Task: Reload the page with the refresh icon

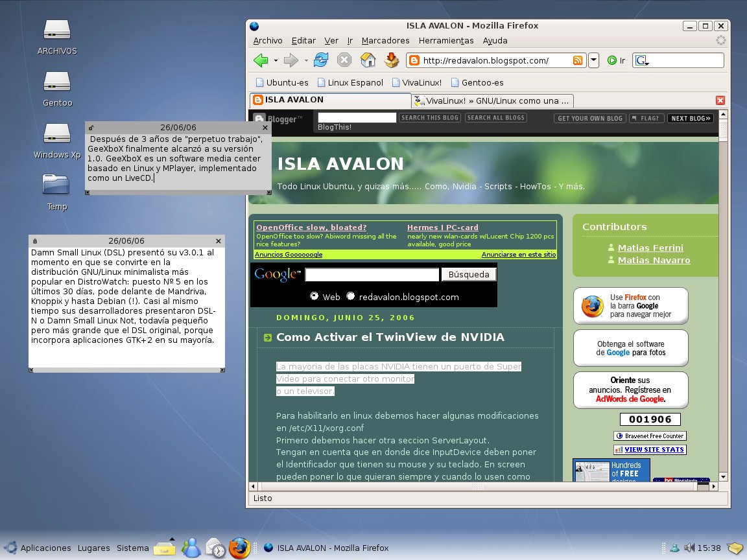Action: click(320, 60)
